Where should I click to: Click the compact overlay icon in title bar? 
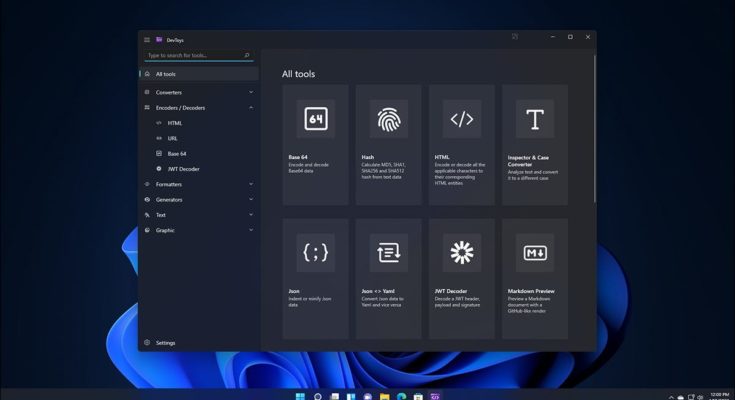[x=515, y=37]
